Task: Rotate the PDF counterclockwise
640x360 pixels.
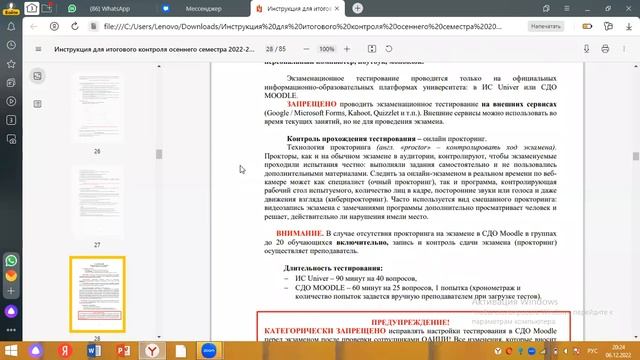Action: click(389, 49)
